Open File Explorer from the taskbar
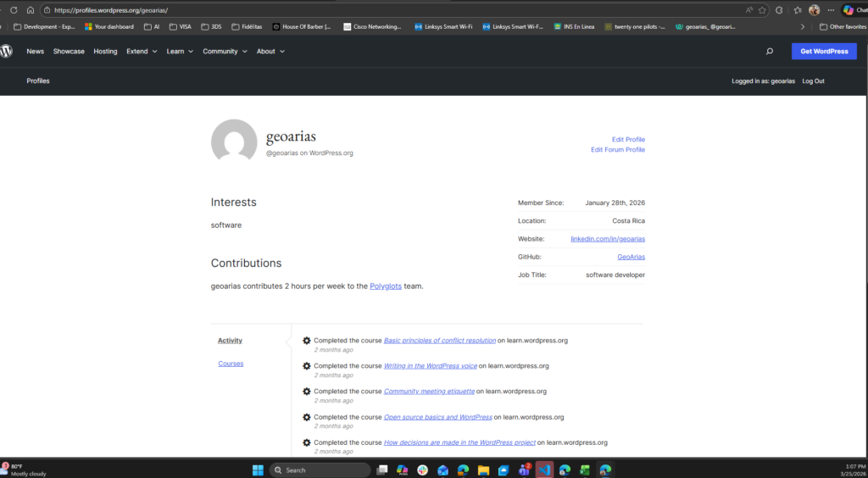 coord(483,470)
